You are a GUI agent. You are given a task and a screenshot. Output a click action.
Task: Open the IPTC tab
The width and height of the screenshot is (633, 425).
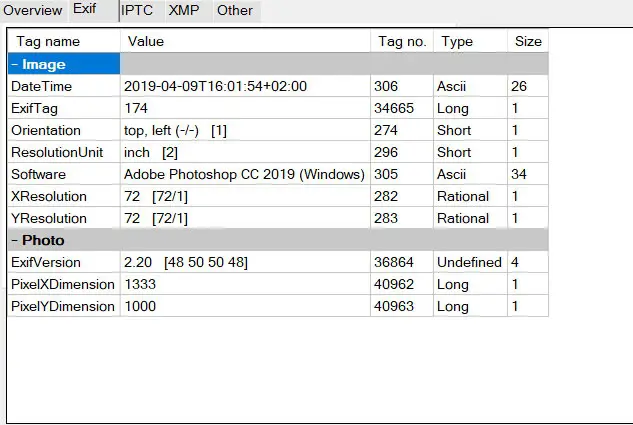(x=137, y=11)
